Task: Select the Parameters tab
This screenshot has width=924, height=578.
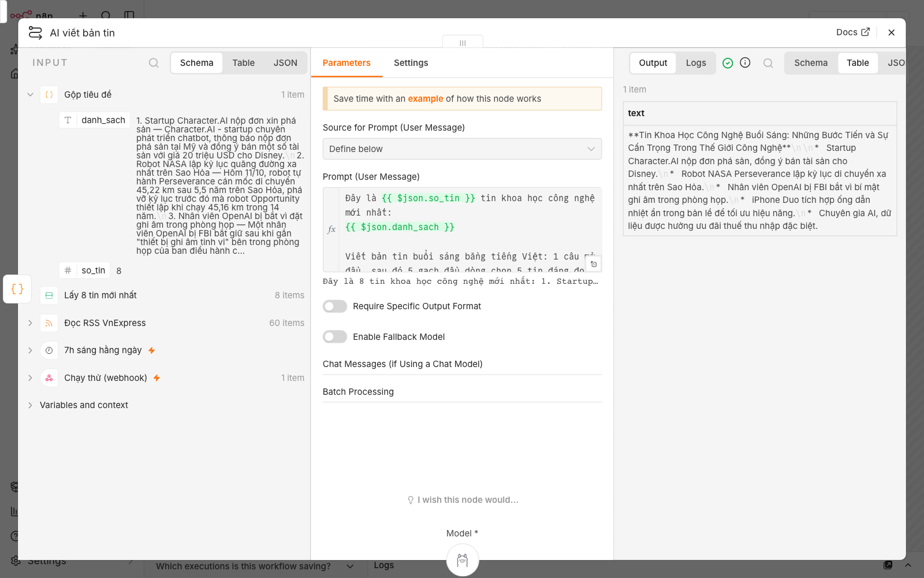Action: 346,63
